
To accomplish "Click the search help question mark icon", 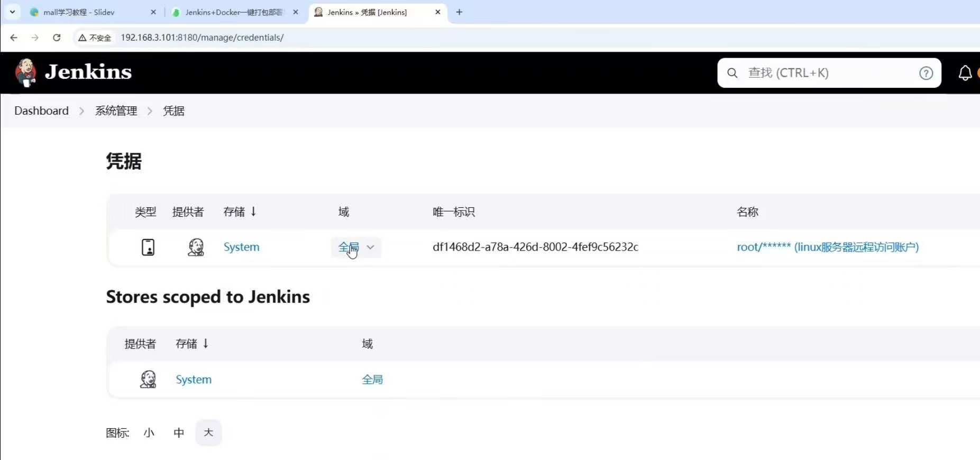I will (926, 73).
